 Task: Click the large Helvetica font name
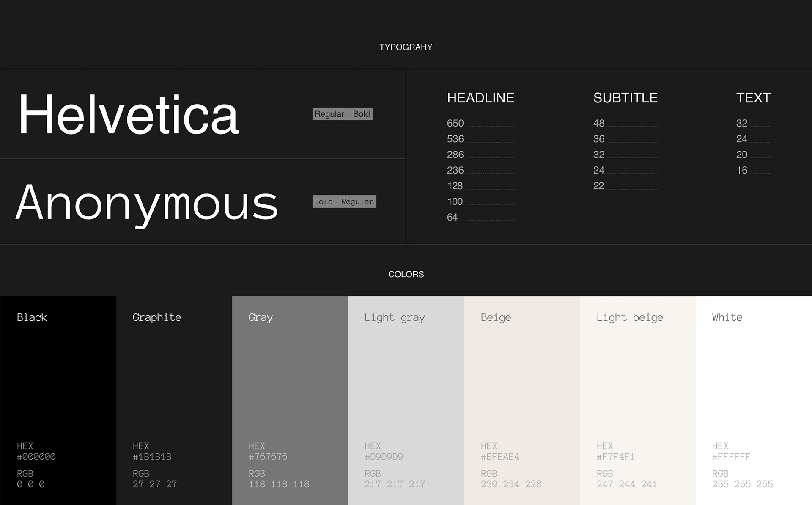point(128,115)
